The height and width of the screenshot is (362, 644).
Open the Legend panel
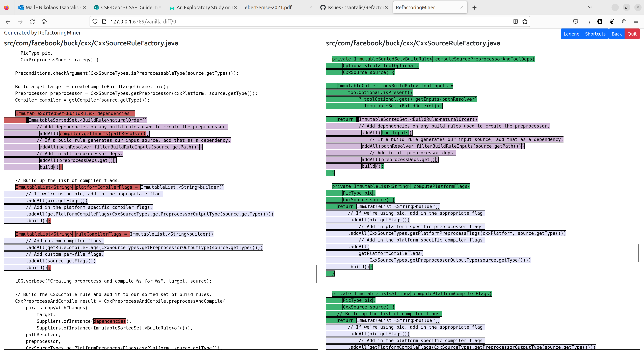pyautogui.click(x=572, y=34)
